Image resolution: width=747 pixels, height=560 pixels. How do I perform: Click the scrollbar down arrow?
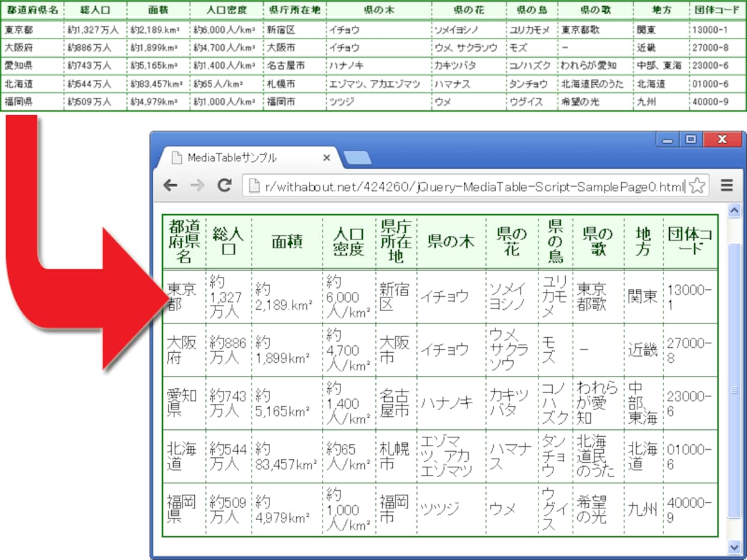(x=735, y=546)
